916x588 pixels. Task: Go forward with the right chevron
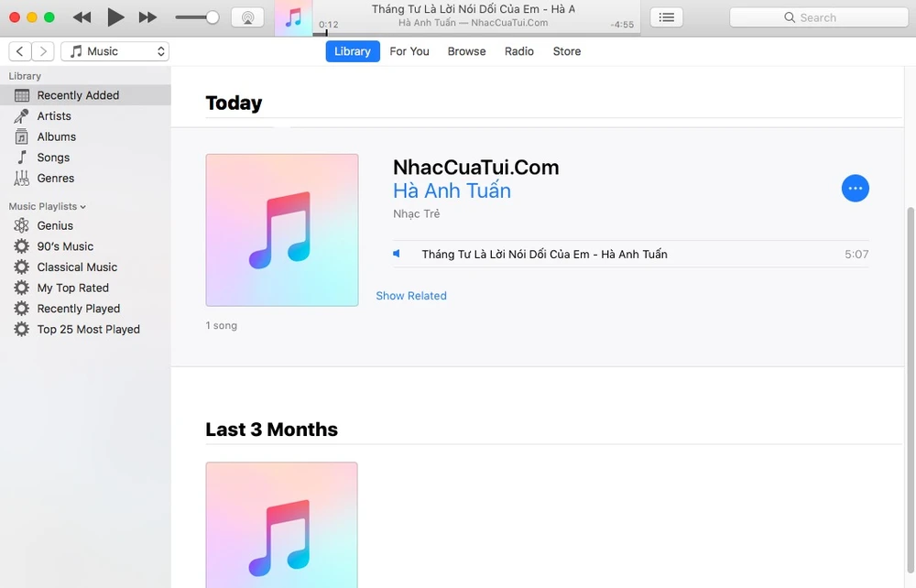tap(43, 51)
